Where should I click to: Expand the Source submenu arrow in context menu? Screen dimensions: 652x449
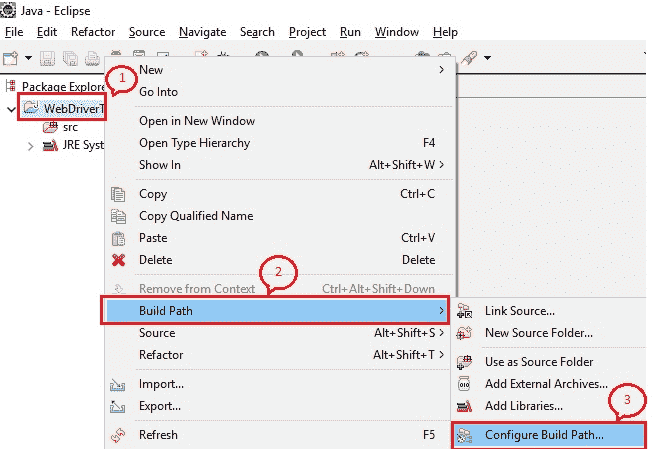pyautogui.click(x=442, y=333)
